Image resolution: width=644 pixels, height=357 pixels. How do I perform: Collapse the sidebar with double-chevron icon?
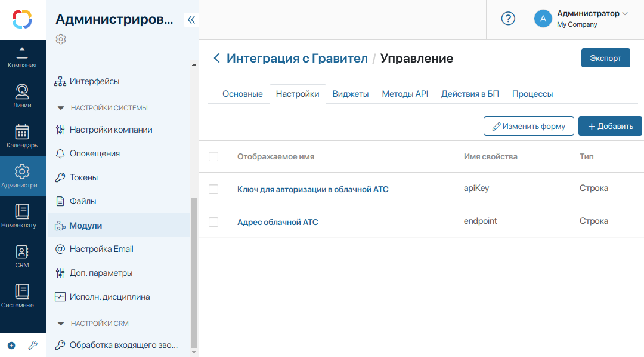(191, 20)
